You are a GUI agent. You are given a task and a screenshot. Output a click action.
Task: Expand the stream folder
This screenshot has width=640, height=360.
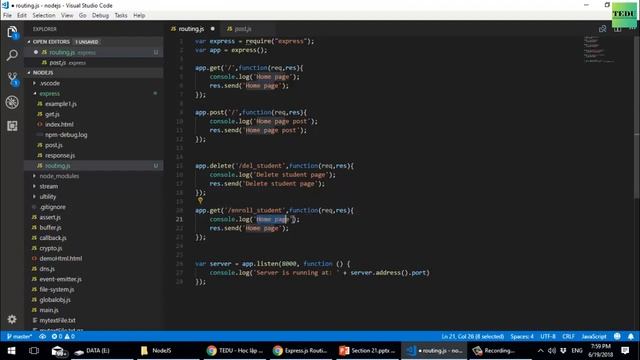(49, 186)
